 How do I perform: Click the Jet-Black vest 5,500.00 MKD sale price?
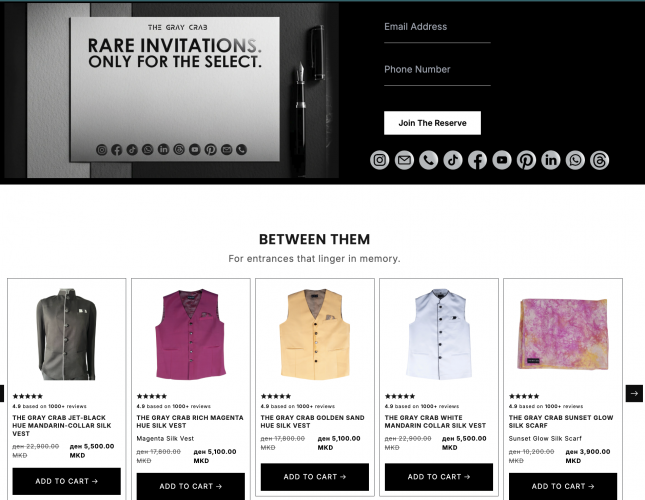[x=92, y=451]
